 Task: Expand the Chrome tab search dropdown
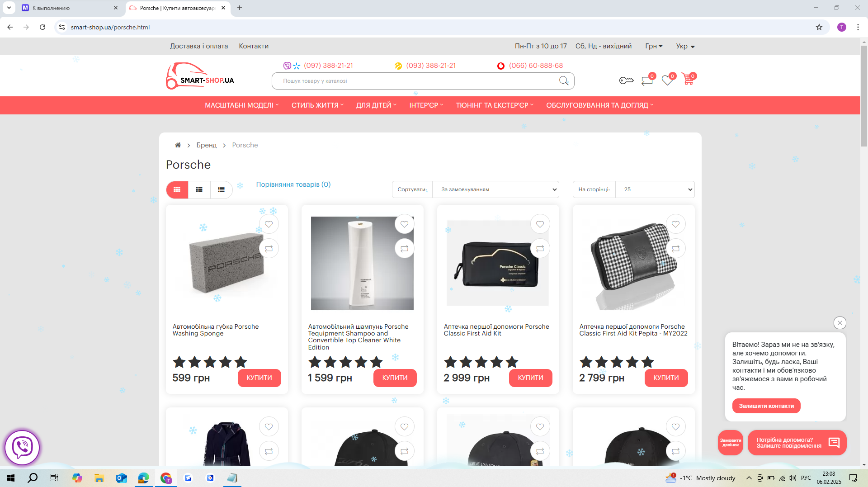pyautogui.click(x=9, y=8)
